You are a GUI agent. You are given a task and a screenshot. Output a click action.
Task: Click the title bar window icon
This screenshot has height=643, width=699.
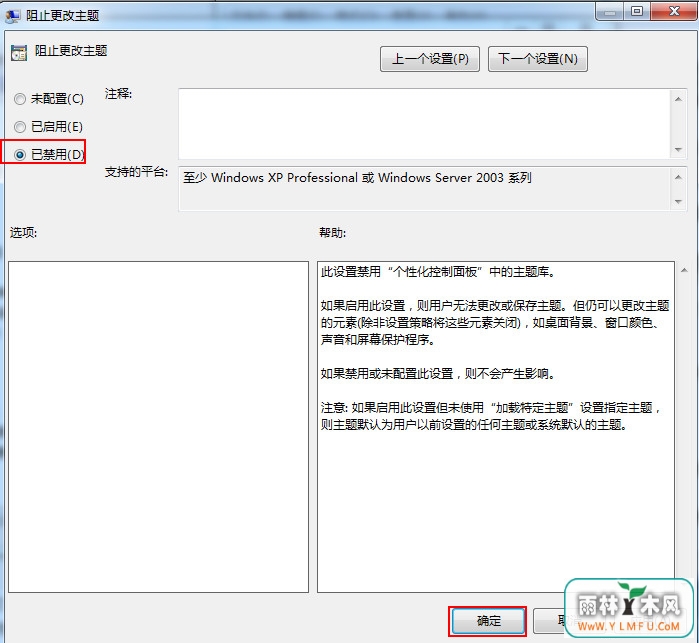point(12,16)
